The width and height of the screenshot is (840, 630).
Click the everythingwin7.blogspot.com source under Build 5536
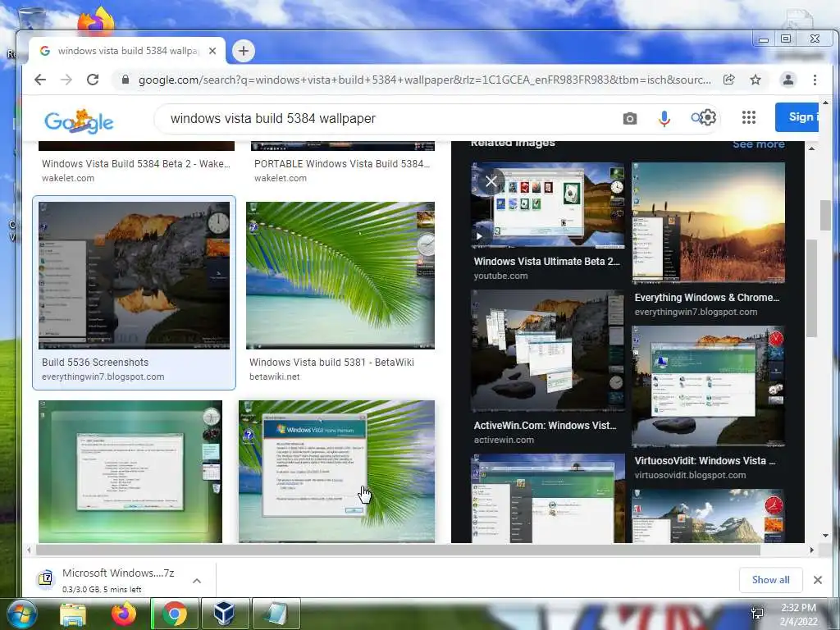pos(103,377)
